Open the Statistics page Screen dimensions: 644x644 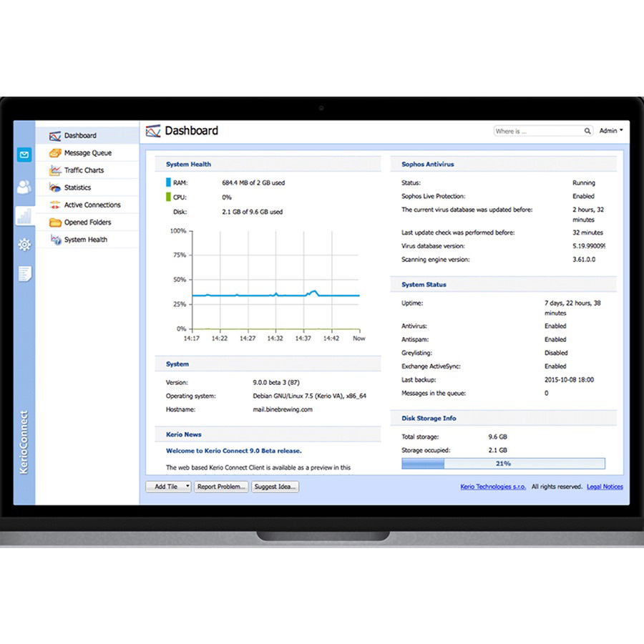[x=77, y=187]
